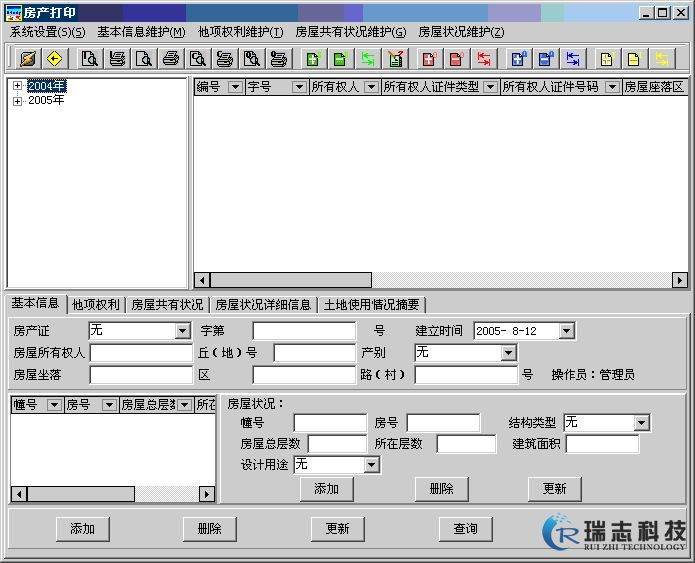Open the 房产证 dropdown list
Image resolution: width=695 pixels, height=563 pixels.
(x=182, y=331)
